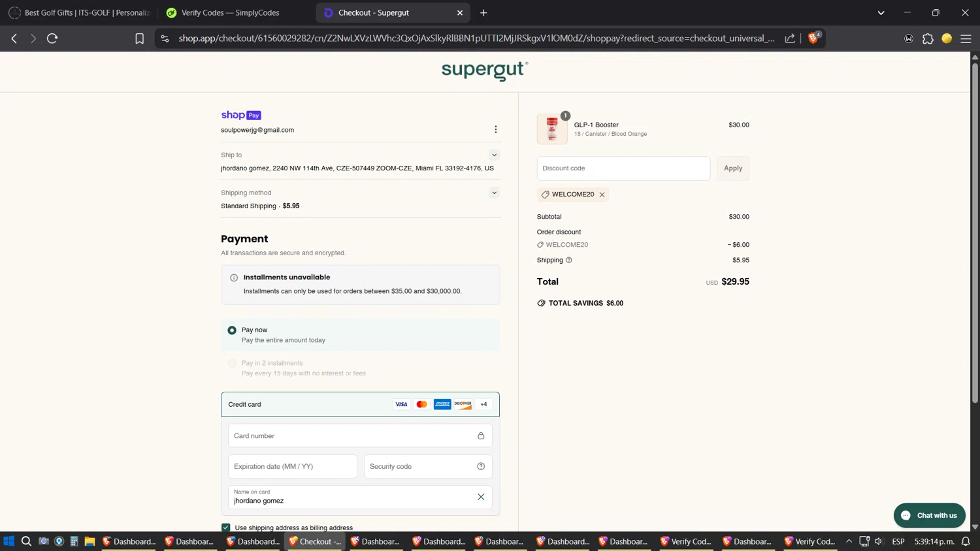The image size is (980, 551).
Task: Click the Mastercard icon
Action: coord(422,404)
